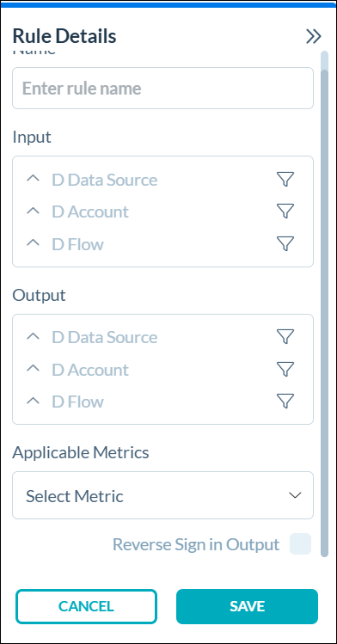Screen dimensions: 337x644
Task: Toggle Reverse Sign in Output checkbox
Action: click(x=301, y=543)
